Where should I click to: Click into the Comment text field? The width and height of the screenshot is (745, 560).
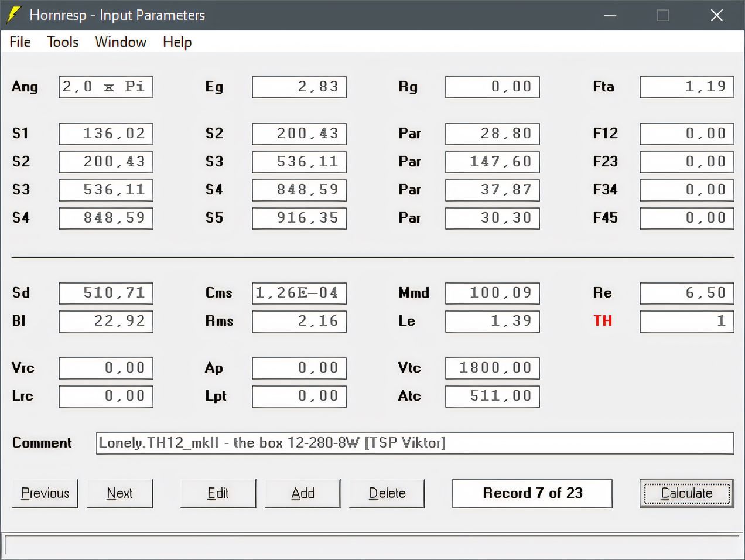pos(415,443)
